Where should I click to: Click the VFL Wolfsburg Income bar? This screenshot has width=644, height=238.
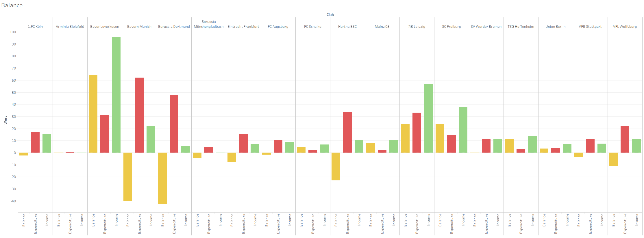point(636,146)
